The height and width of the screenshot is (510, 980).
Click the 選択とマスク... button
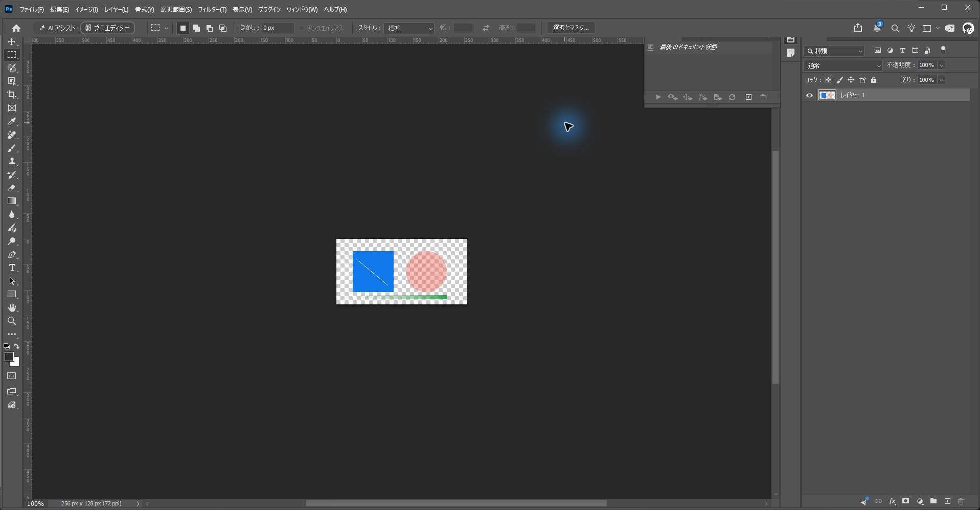click(571, 28)
